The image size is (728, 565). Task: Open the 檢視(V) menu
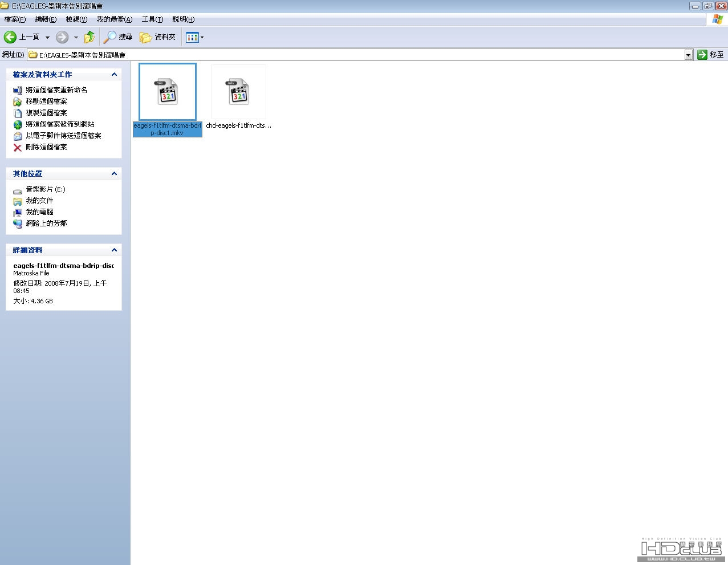point(76,19)
